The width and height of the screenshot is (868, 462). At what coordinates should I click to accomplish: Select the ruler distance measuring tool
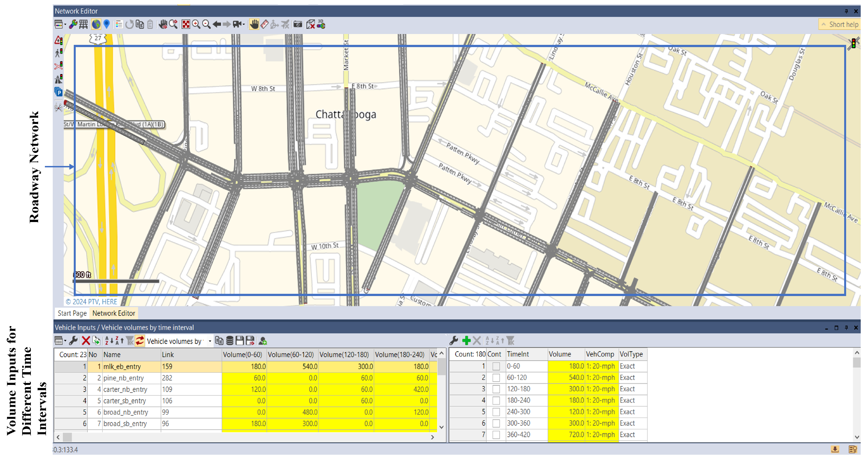tap(264, 24)
